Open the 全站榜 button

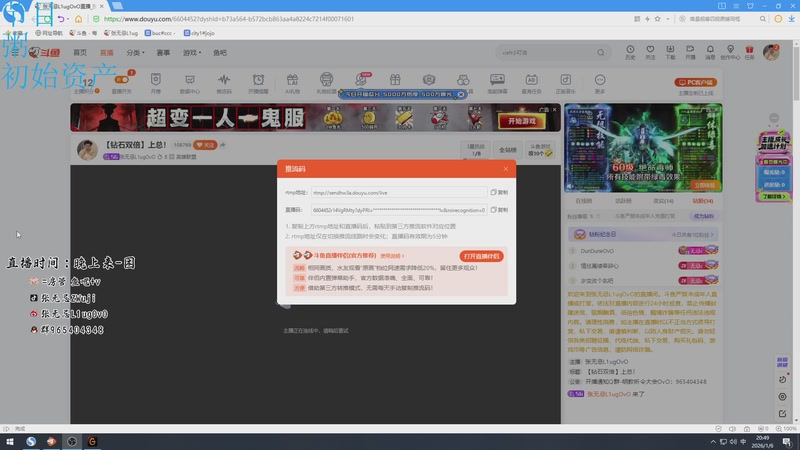tap(507, 150)
